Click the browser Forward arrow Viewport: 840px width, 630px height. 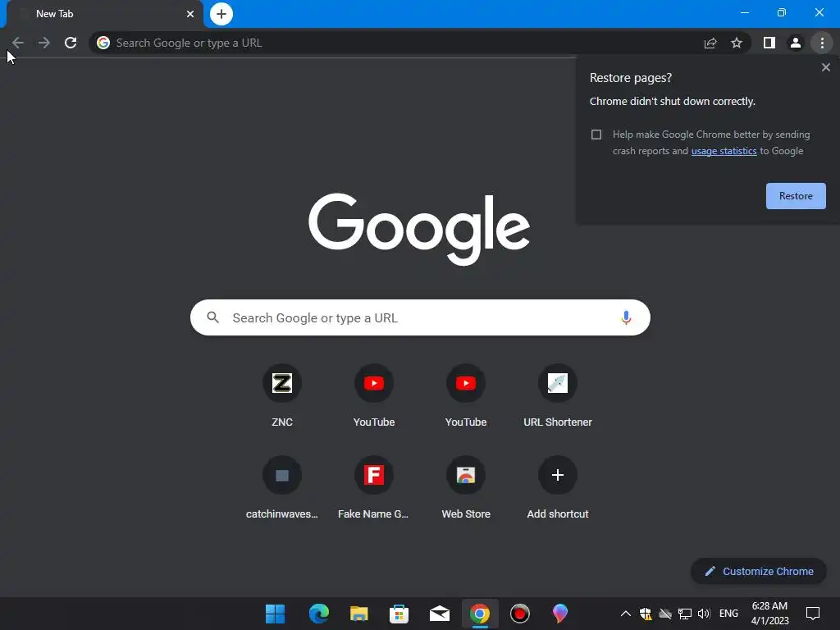pos(44,43)
